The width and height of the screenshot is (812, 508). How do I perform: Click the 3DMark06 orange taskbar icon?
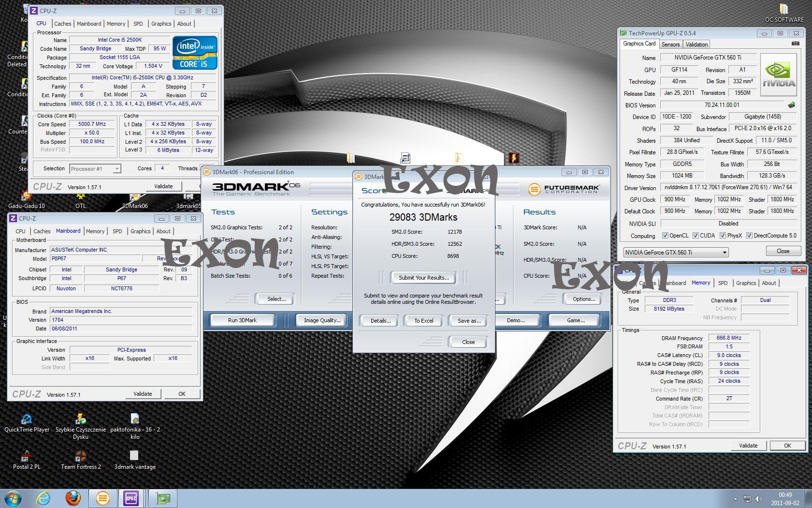tap(102, 498)
